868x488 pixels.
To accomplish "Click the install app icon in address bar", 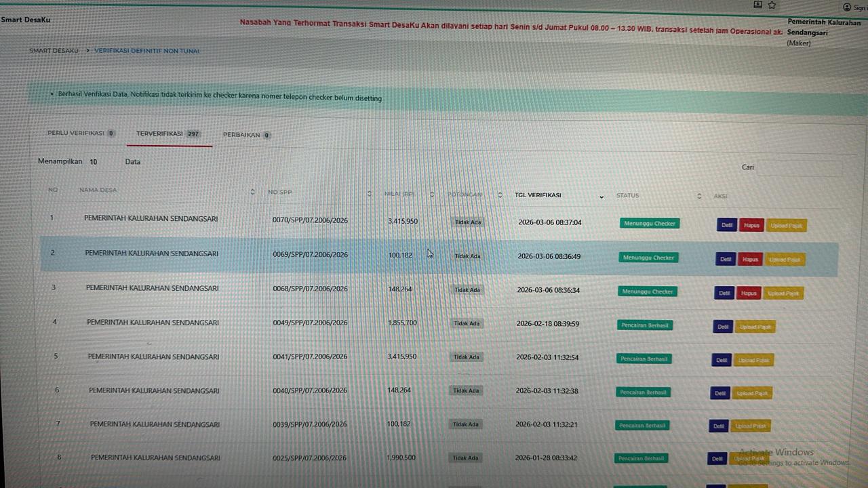I will (x=757, y=5).
